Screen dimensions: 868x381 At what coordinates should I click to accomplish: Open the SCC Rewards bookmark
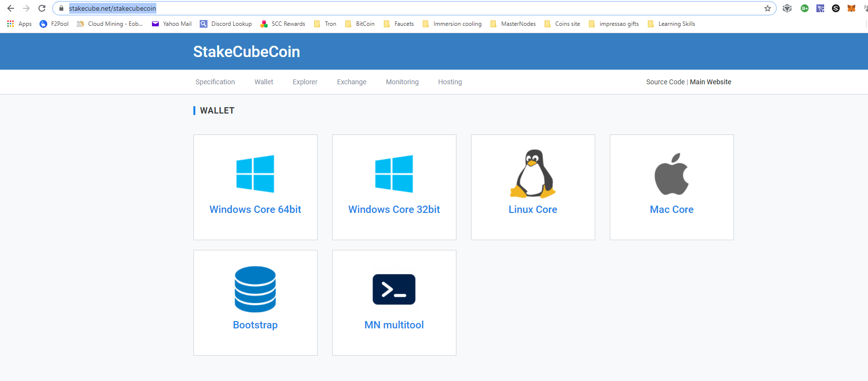tap(283, 24)
